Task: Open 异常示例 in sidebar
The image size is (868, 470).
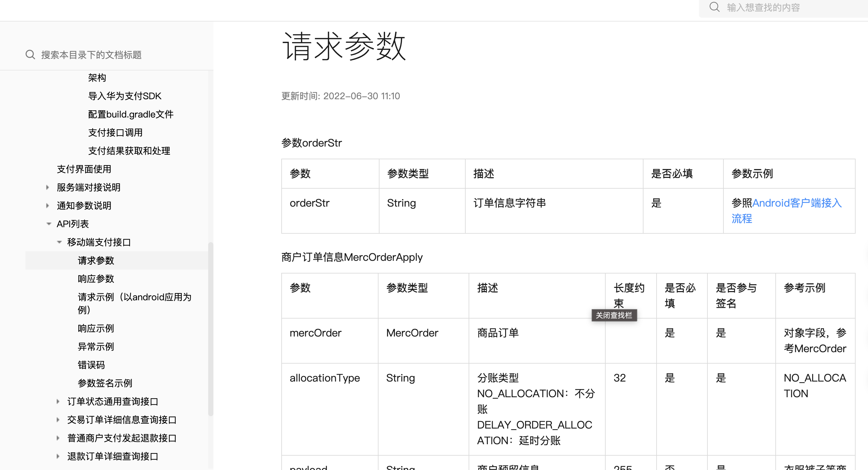Action: pyautogui.click(x=96, y=346)
